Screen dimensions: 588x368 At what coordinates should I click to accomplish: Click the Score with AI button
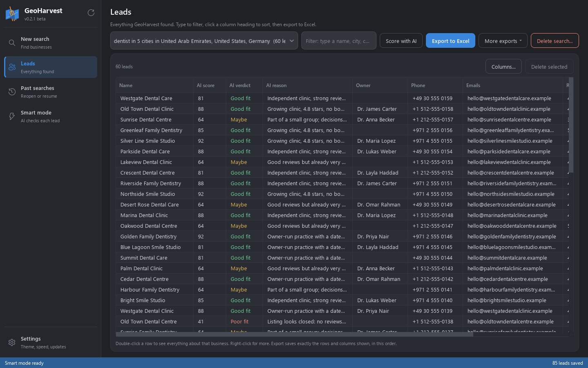point(401,41)
